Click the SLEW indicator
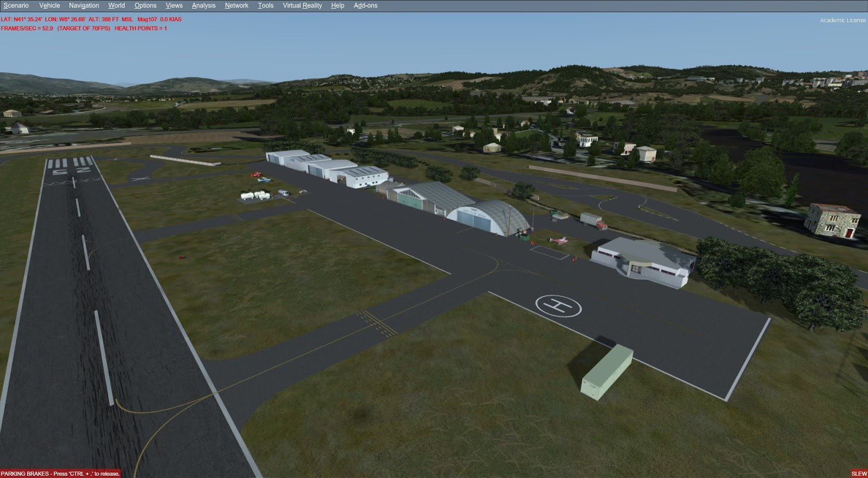 [x=859, y=474]
